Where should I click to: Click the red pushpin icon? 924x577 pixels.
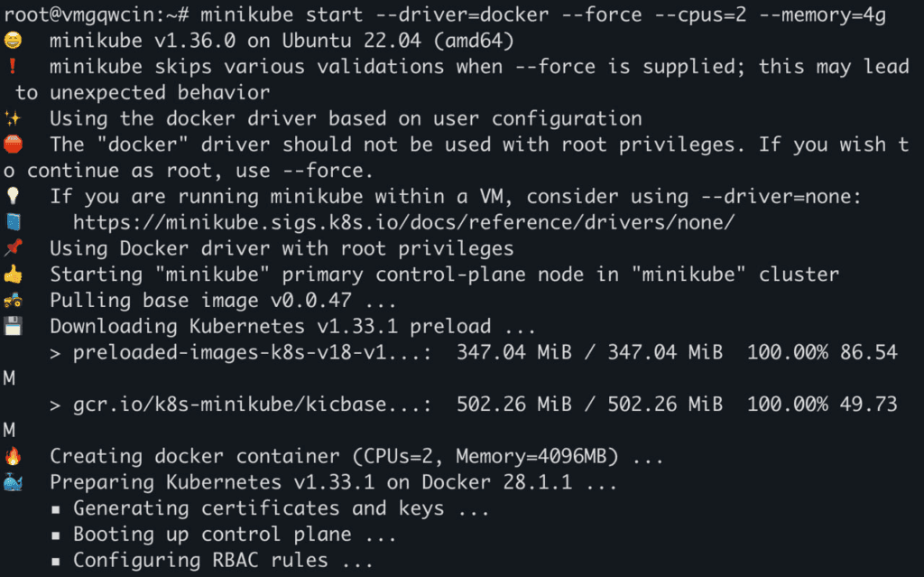pyautogui.click(x=12, y=248)
